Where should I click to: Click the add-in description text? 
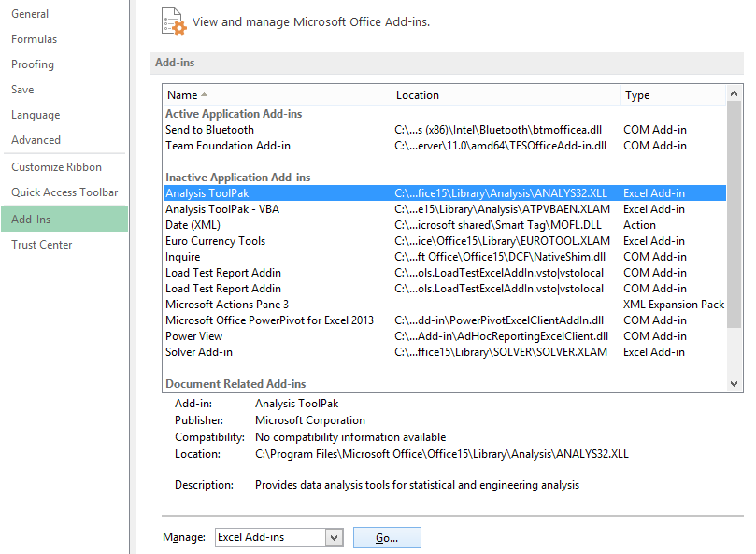[417, 485]
